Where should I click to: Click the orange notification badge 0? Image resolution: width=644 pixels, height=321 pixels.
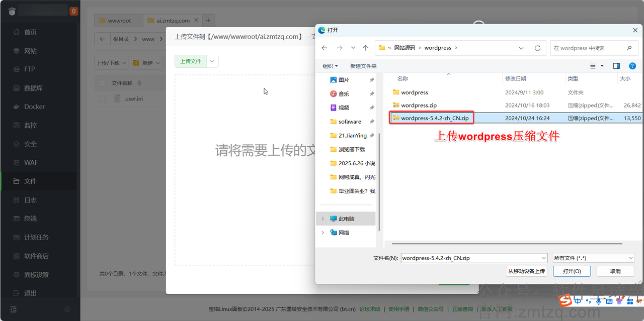[x=73, y=11]
